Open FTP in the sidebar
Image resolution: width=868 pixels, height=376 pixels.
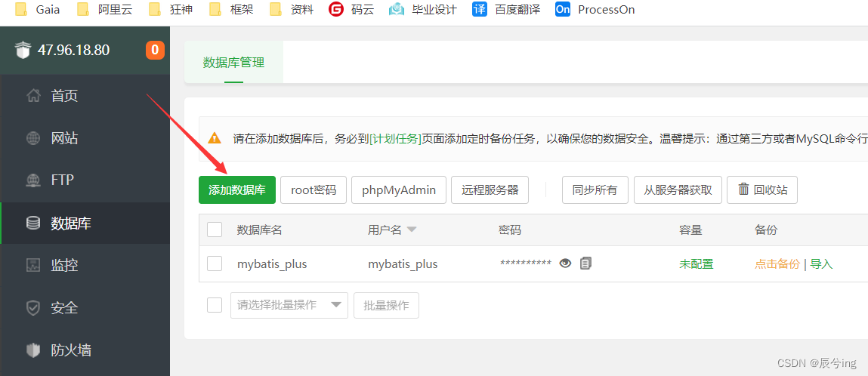[x=85, y=180]
